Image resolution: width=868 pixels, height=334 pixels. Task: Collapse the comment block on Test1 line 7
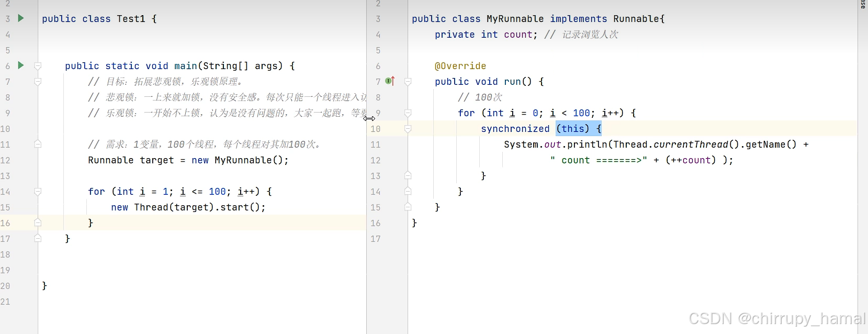(38, 82)
